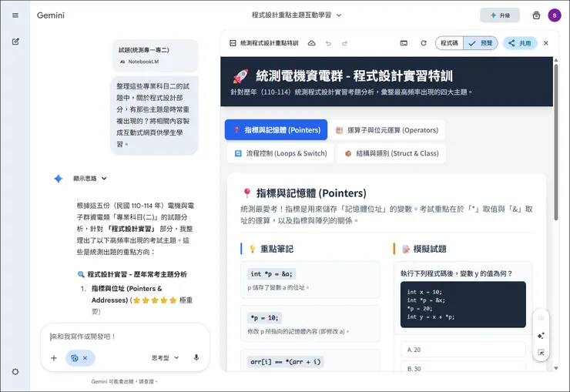Screen dimensions: 570x392
Task: Select 指標與記憶體 (Pointers) tab
Action: click(x=276, y=129)
